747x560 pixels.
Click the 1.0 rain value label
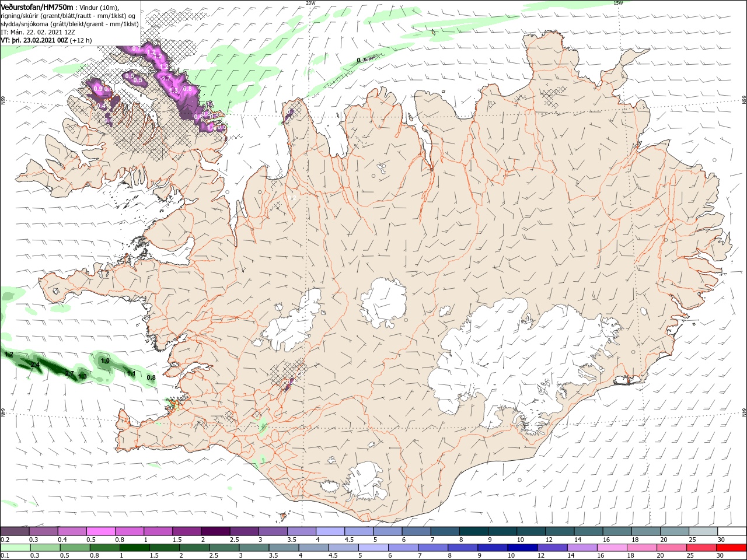105,361
